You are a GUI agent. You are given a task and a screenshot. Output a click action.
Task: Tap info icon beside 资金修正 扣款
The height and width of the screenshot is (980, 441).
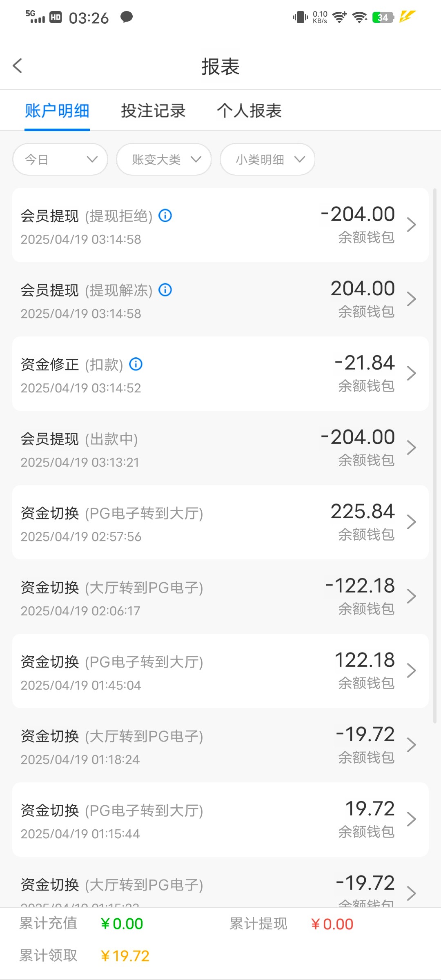point(136,364)
